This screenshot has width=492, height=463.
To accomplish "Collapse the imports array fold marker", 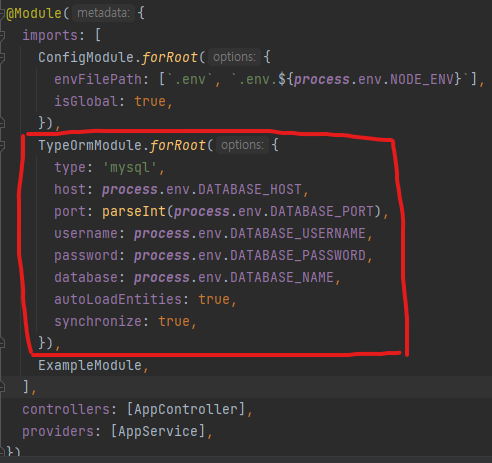I will click(2, 35).
